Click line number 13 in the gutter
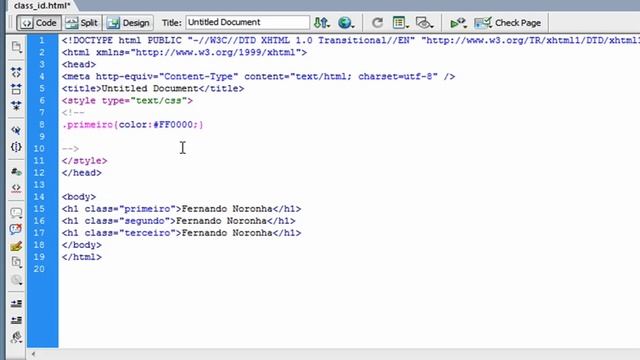The image size is (640, 360). 39,185
